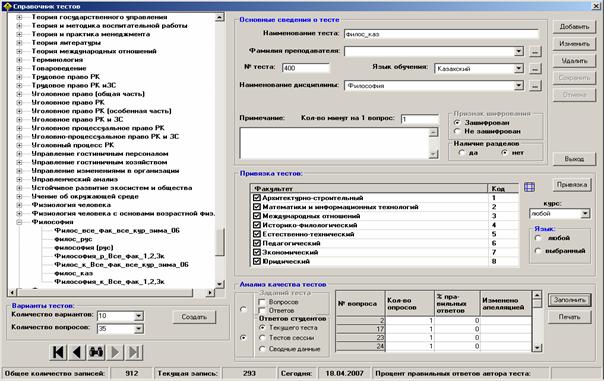Screen dimensions: 604x381
Task: Click the minutes per question field
Action: (419, 119)
